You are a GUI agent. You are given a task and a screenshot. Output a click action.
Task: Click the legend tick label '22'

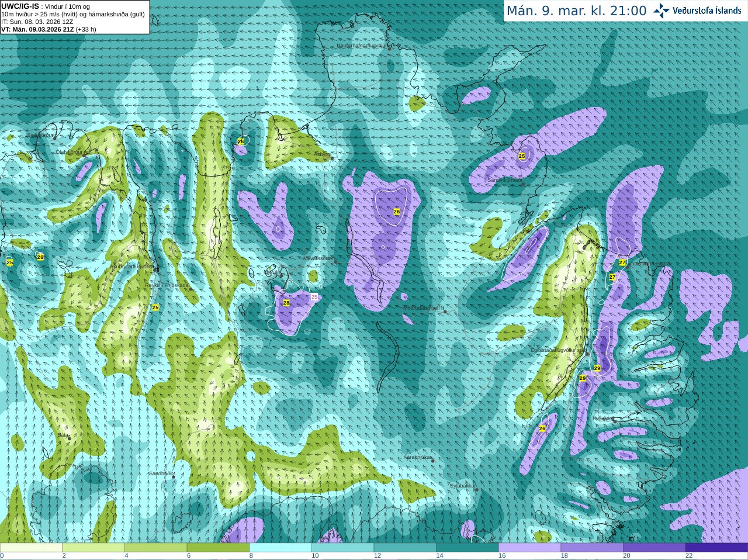click(689, 556)
